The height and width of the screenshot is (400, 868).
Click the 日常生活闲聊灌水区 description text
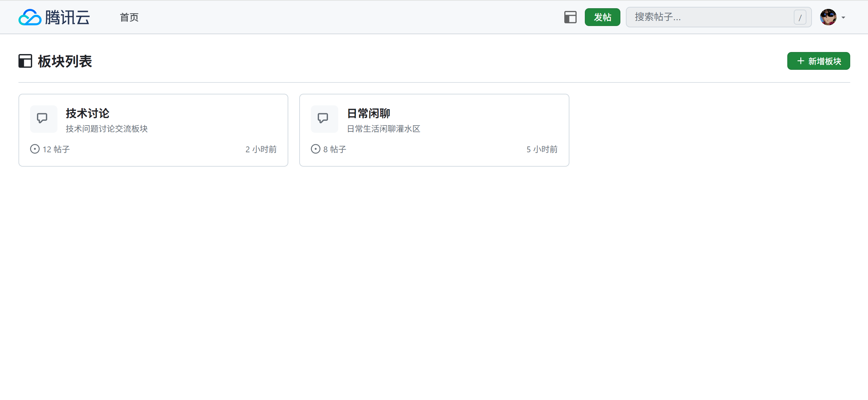(x=383, y=129)
